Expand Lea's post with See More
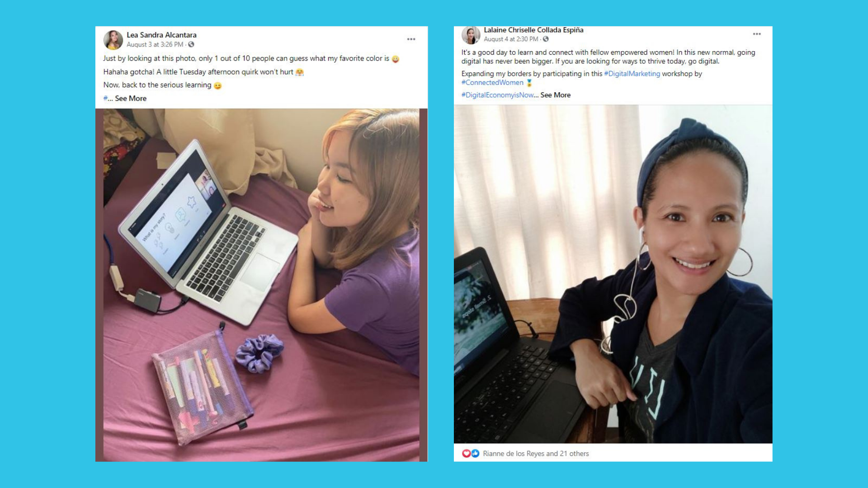Image resolution: width=868 pixels, height=488 pixels. click(131, 98)
